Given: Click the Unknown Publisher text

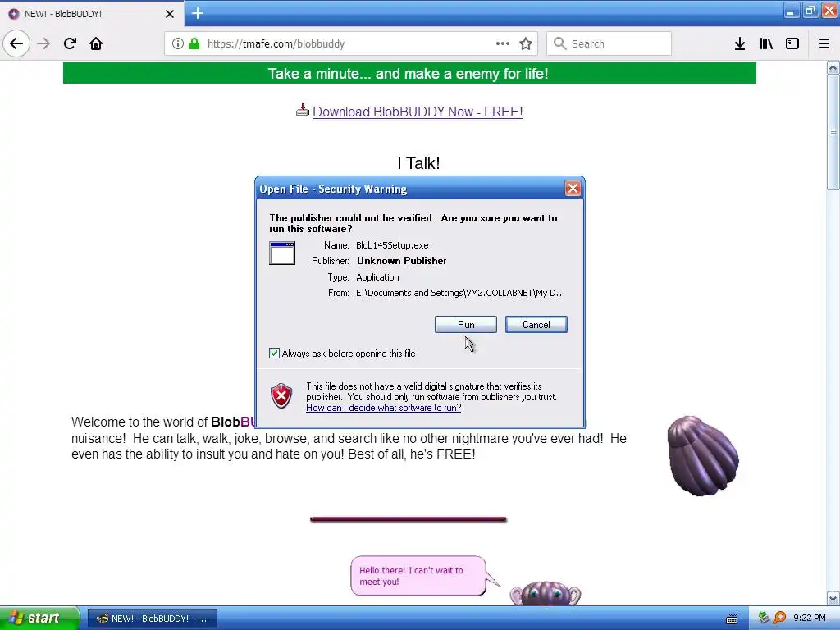Looking at the screenshot, I should (402, 261).
